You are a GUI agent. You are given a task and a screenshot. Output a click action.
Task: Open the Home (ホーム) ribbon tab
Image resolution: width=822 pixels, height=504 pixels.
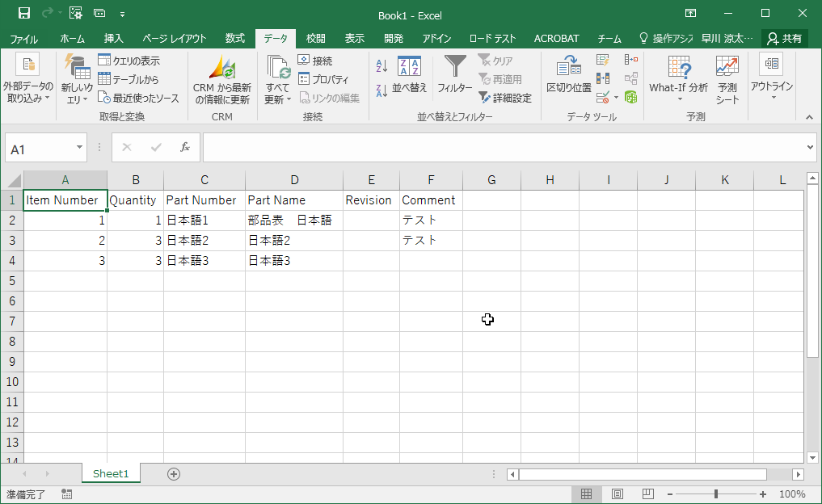coord(72,39)
